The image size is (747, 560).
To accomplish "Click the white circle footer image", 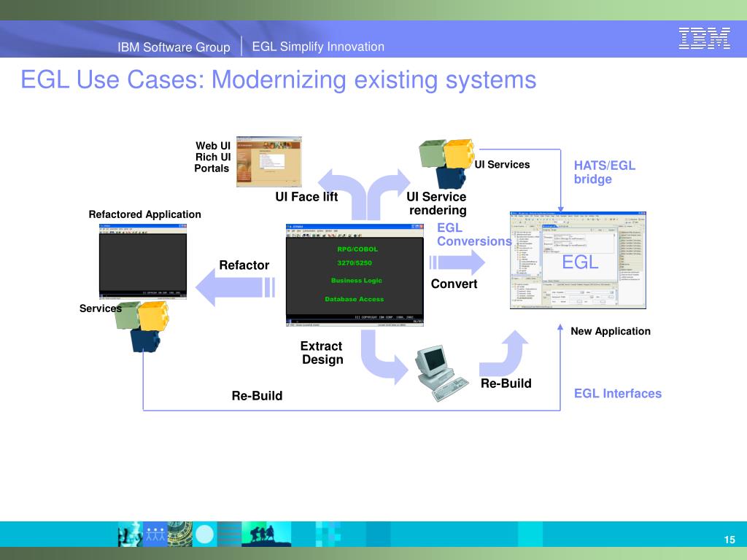I will click(x=205, y=534).
